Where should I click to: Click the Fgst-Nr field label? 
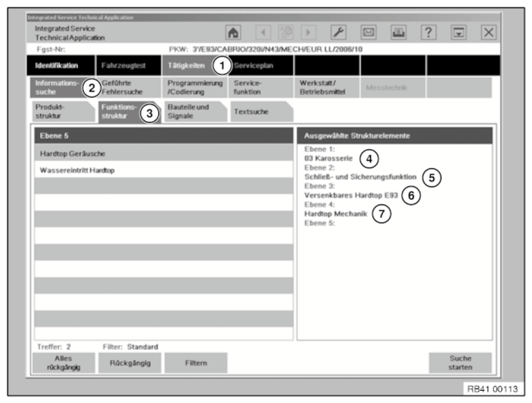tap(51, 49)
